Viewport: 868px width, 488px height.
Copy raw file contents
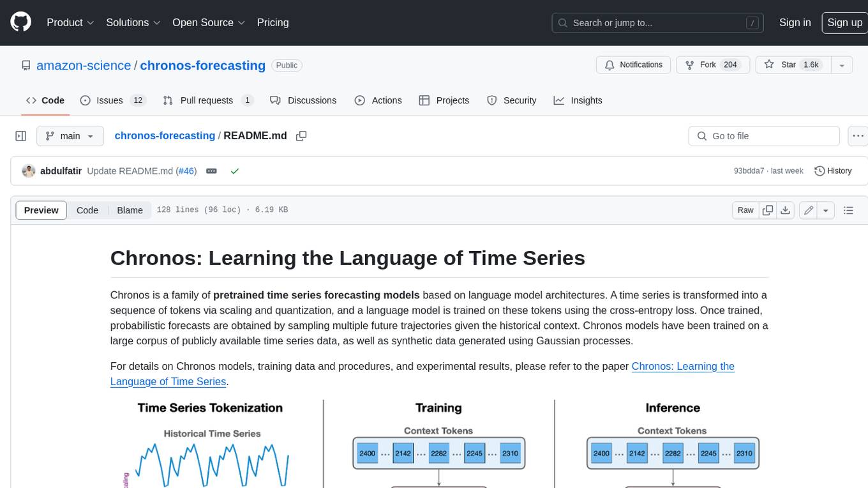(768, 210)
